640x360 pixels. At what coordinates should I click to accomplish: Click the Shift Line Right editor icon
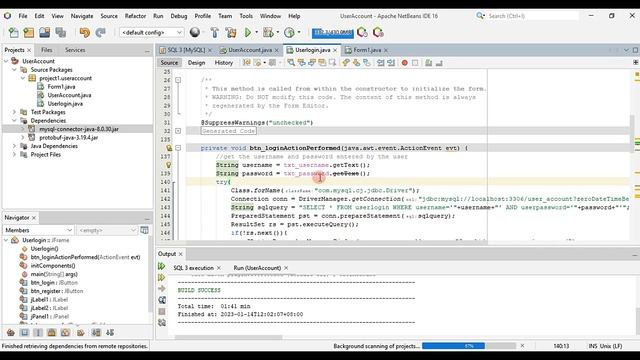tap(391, 62)
